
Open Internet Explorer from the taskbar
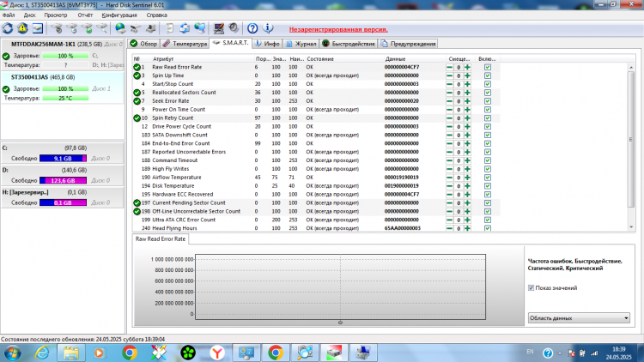coord(42,353)
